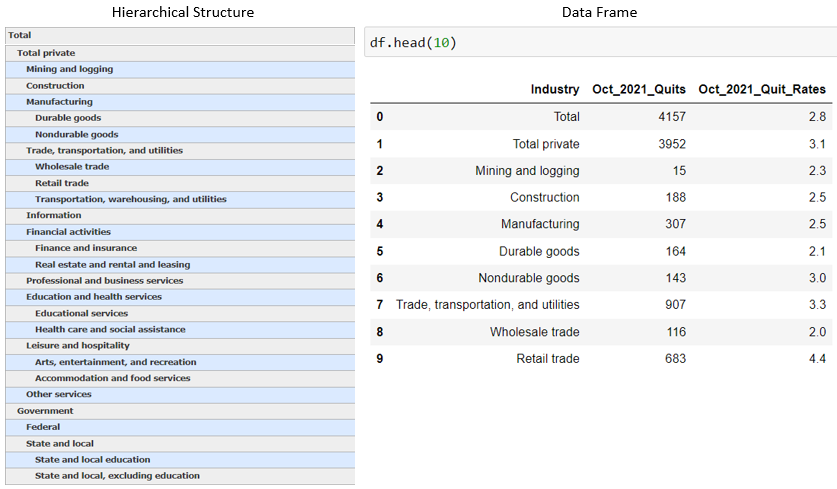Image resolution: width=837 pixels, height=489 pixels.
Task: Select State and local education row
Action: pyautogui.click(x=92, y=460)
